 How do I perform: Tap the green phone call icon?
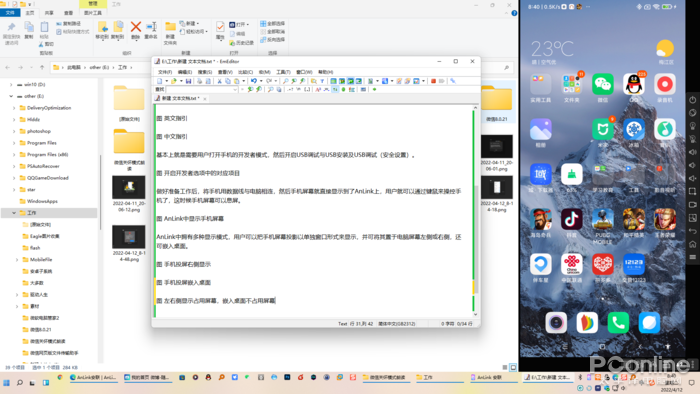618,323
